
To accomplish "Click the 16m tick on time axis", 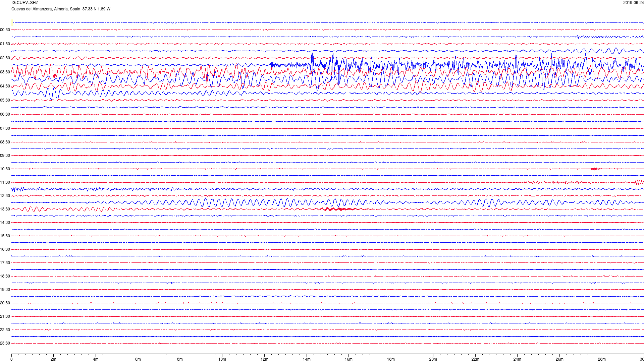I will [x=349, y=359].
